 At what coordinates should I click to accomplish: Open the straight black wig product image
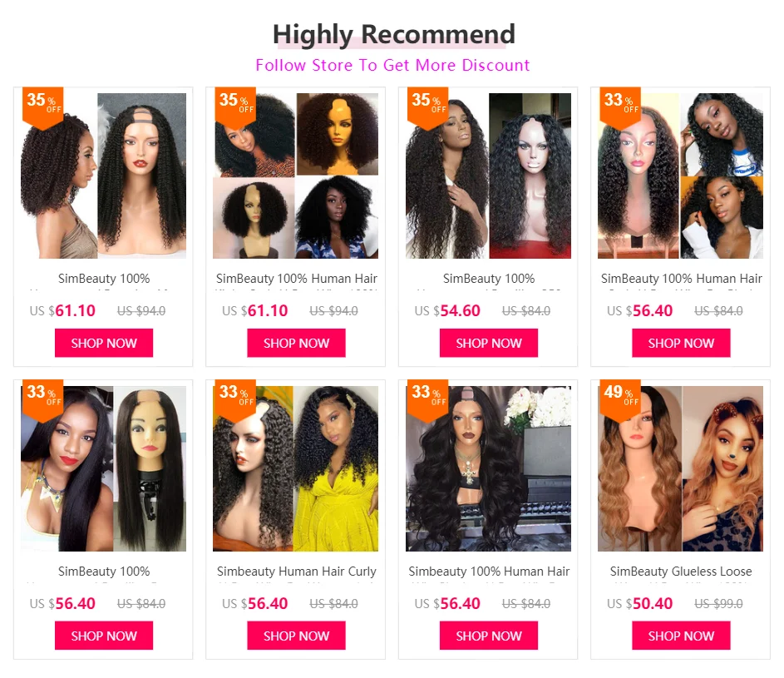pyautogui.click(x=103, y=468)
